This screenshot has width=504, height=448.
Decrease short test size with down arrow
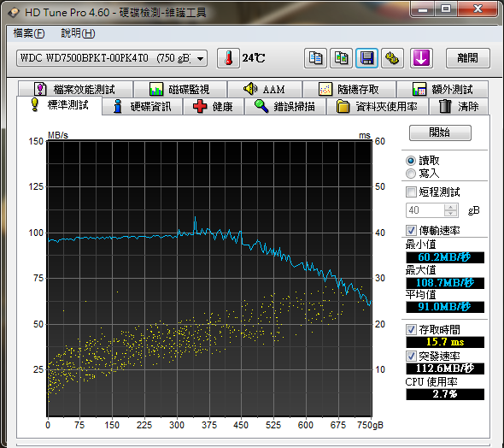point(451,214)
